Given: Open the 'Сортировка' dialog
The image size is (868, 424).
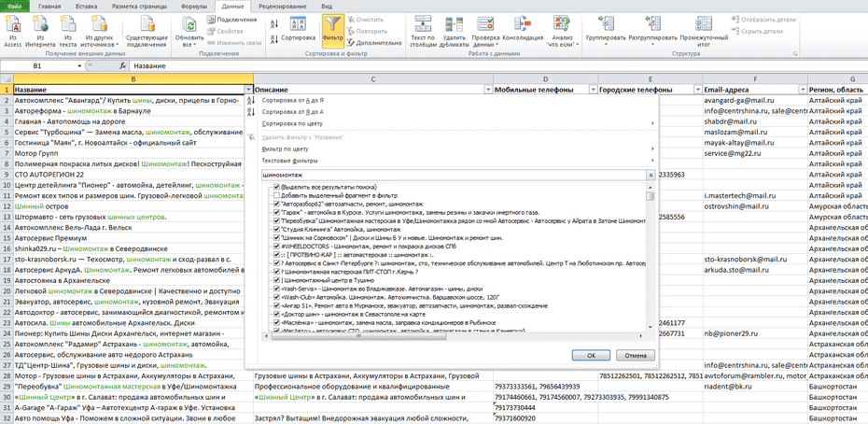Looking at the screenshot, I should coord(298,29).
